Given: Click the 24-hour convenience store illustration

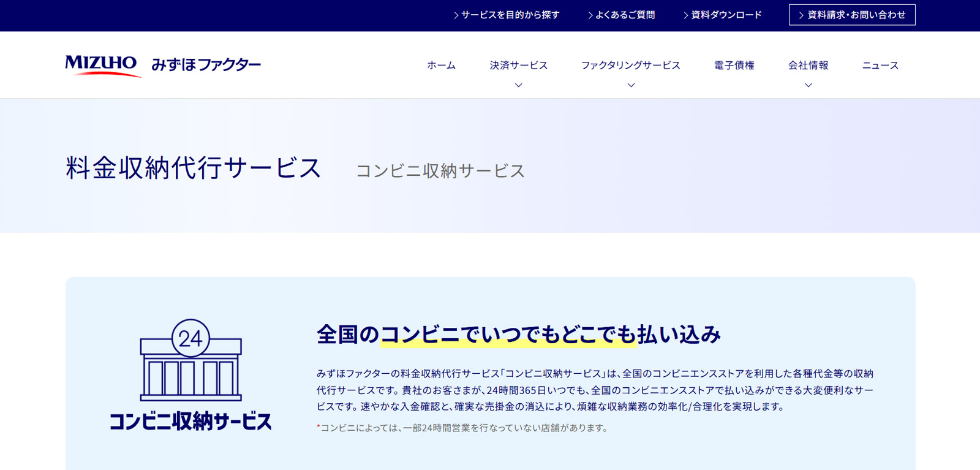Looking at the screenshot, I should point(190,360).
